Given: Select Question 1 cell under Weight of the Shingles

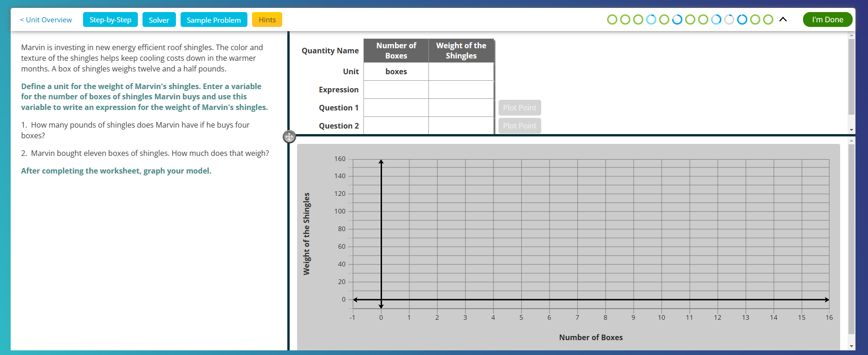Looking at the screenshot, I should coord(461,108).
